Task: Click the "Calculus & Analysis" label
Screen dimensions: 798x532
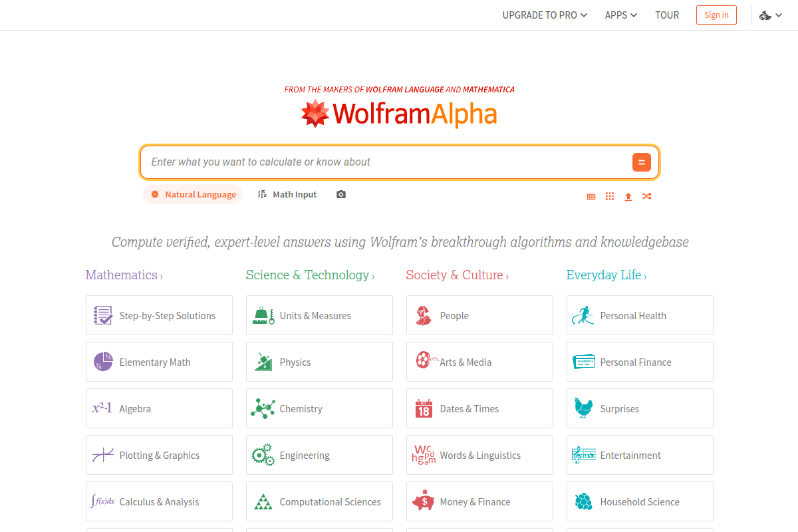Action: tap(159, 502)
